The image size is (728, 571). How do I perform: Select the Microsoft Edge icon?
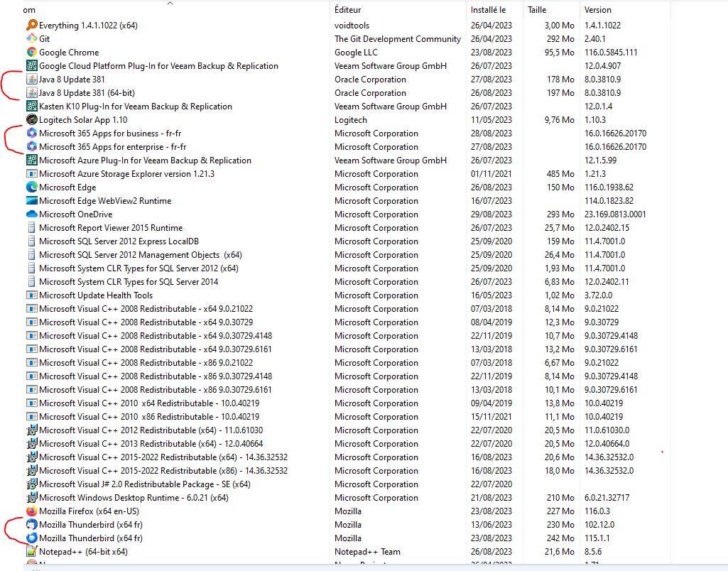click(31, 187)
